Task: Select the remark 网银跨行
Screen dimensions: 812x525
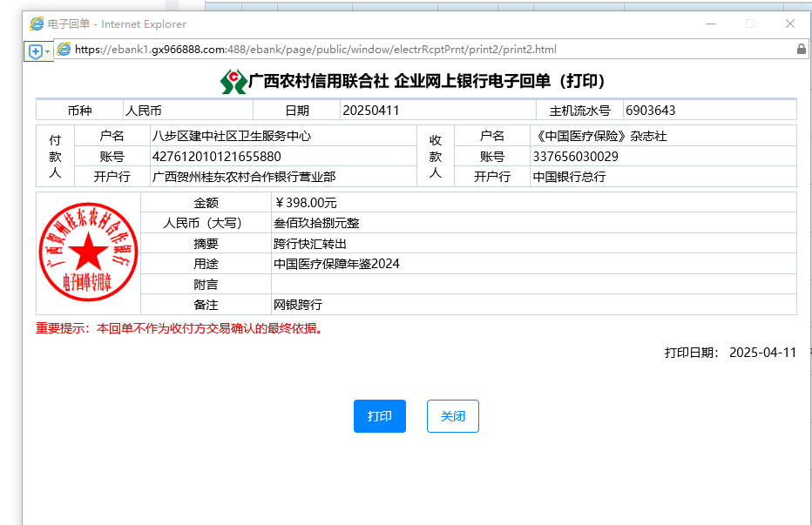Action: 298,305
